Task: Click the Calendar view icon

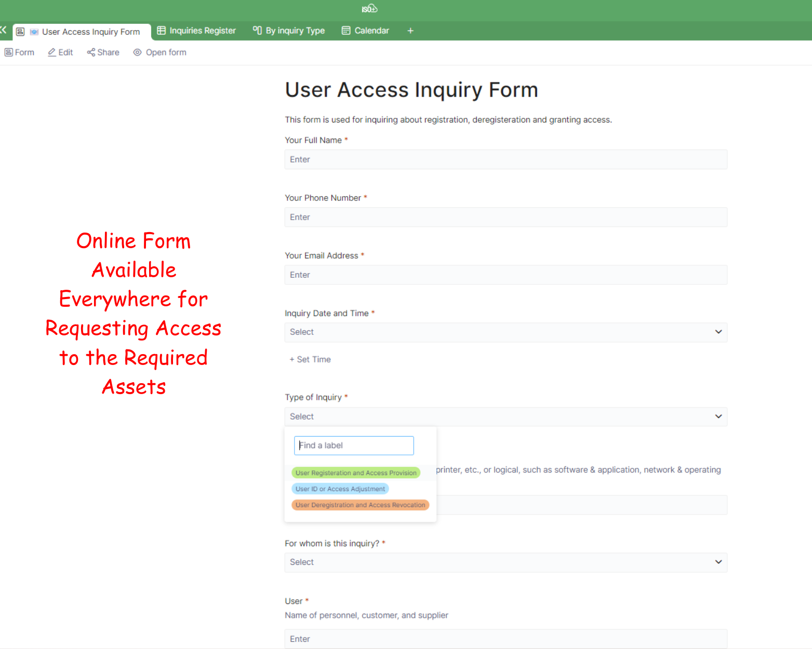Action: click(x=346, y=31)
